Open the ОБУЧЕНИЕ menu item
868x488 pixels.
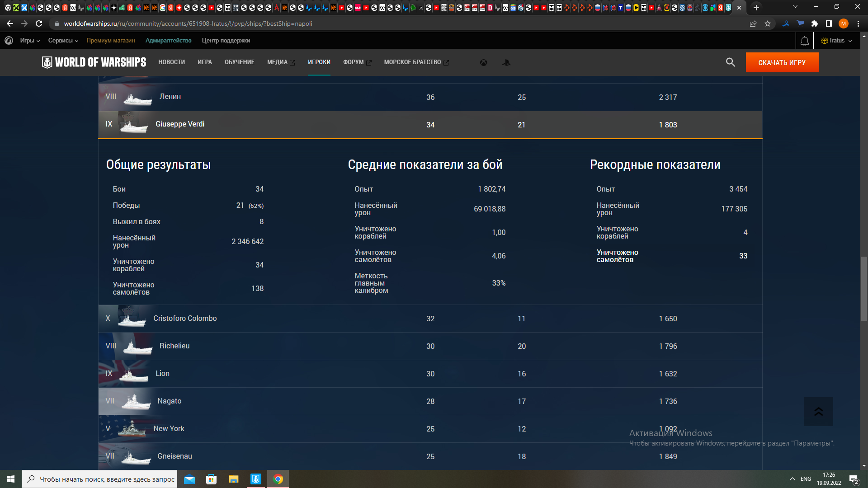tap(240, 62)
